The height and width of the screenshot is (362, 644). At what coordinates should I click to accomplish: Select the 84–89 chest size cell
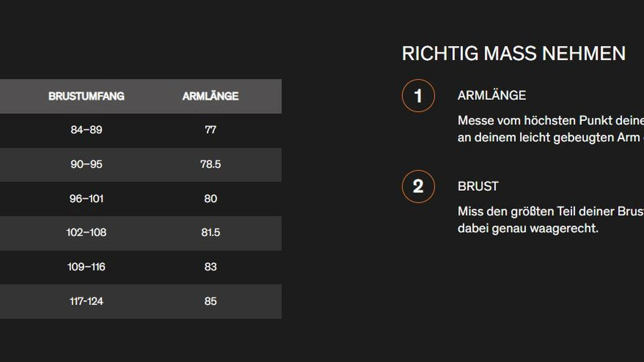86,130
